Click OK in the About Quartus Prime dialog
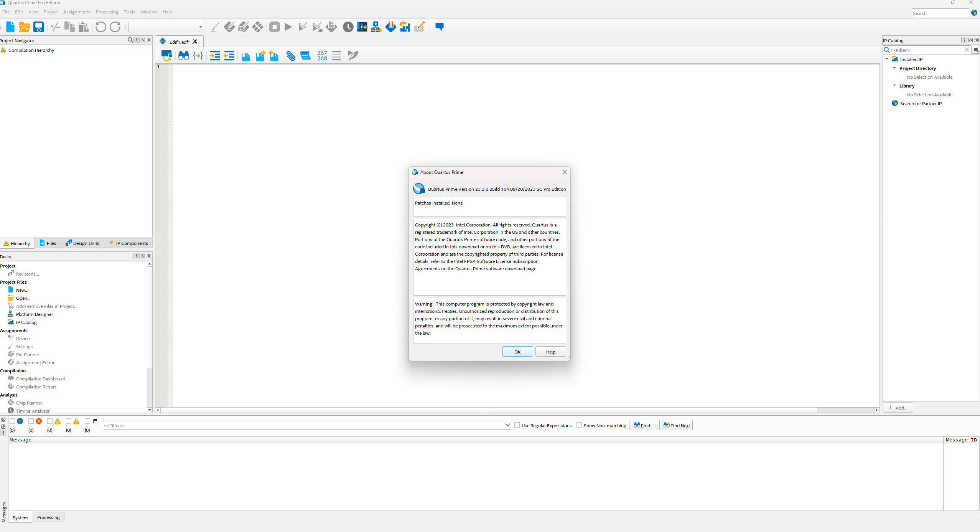The height and width of the screenshot is (532, 980). (x=517, y=352)
